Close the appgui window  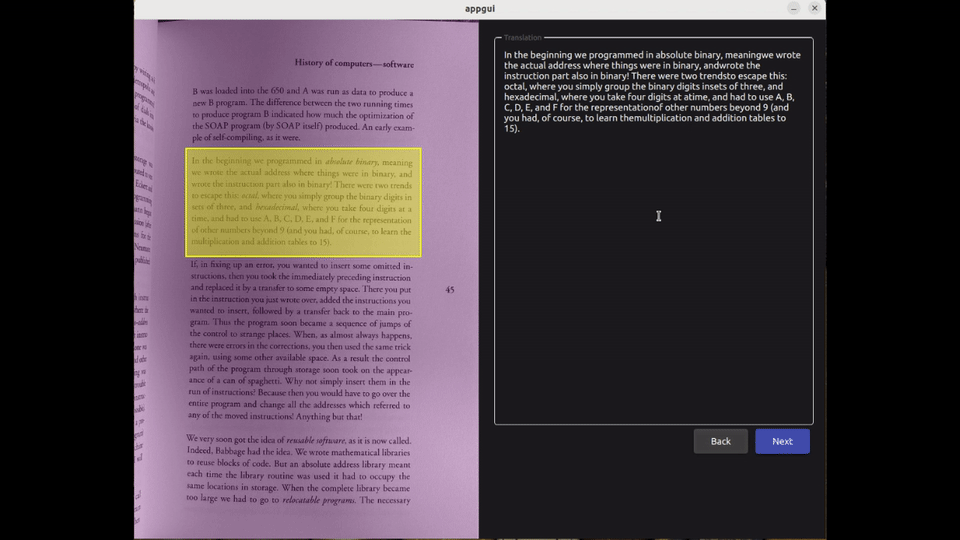815,8
